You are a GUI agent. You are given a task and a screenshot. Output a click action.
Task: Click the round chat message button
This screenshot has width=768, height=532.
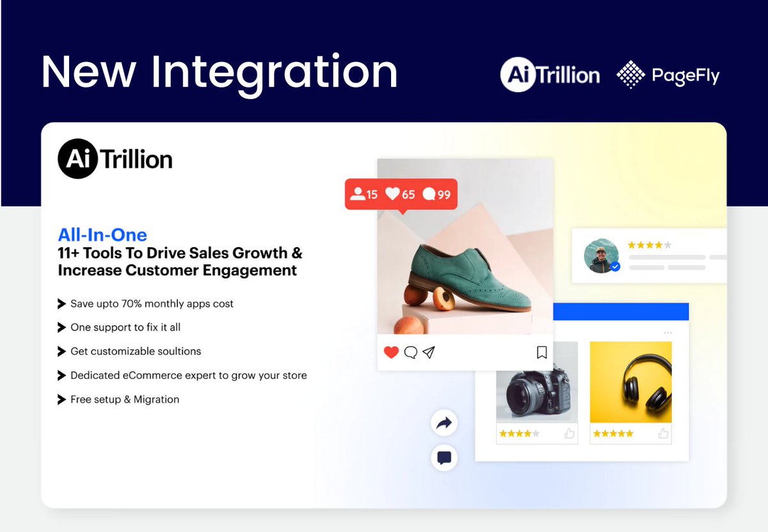444,458
